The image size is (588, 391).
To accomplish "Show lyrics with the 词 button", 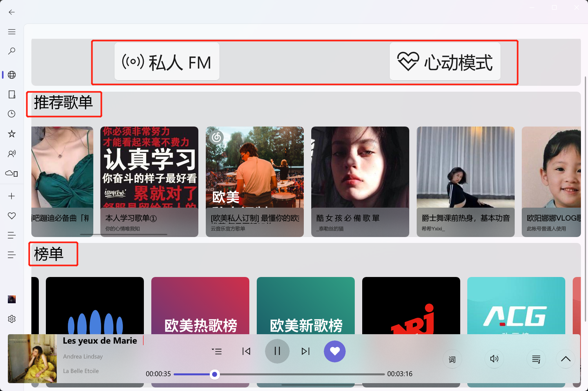I will (x=452, y=359).
